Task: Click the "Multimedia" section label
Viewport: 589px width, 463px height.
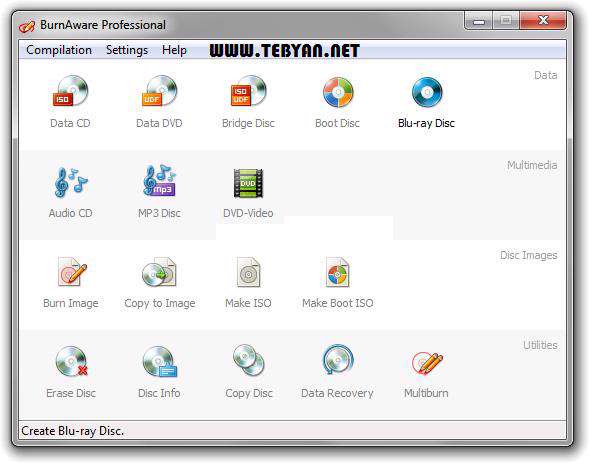Action: click(x=532, y=165)
